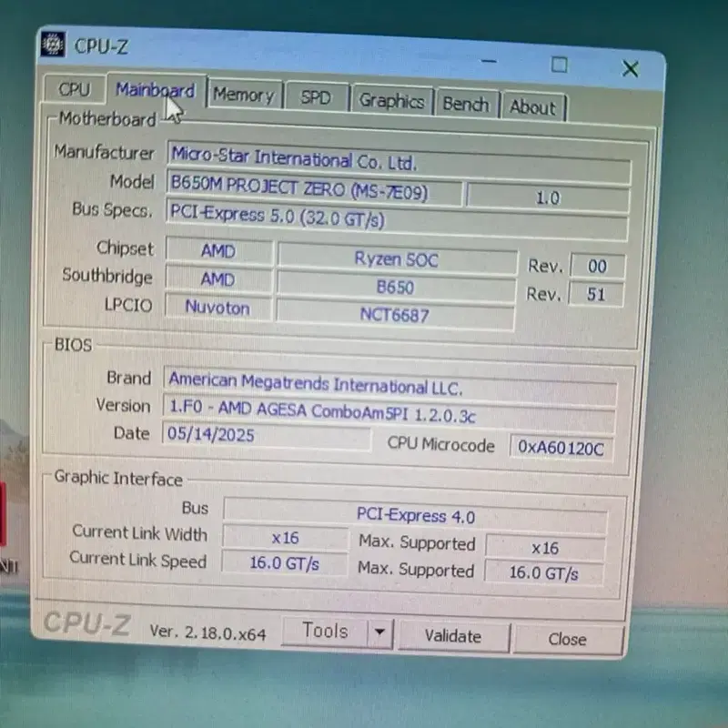Image resolution: width=728 pixels, height=728 pixels.
Task: Close CPU-Z with the X button
Action: 630,69
